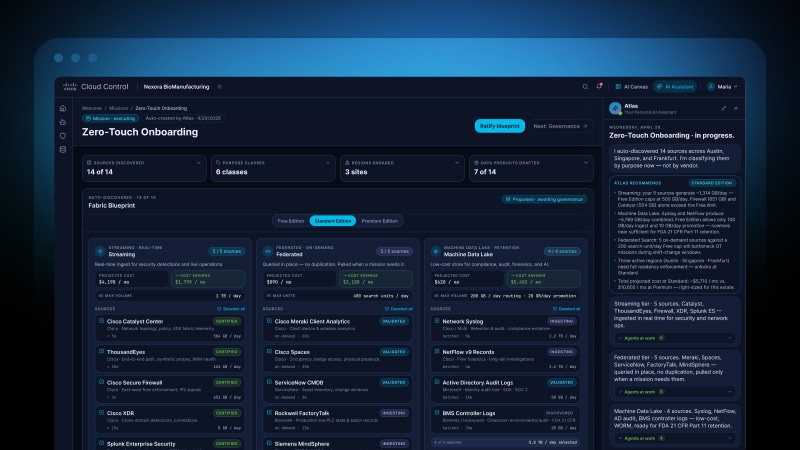Uncheck Cisco Meraki Client Analytics source
Screen dimensions: 800x450
click(269, 321)
